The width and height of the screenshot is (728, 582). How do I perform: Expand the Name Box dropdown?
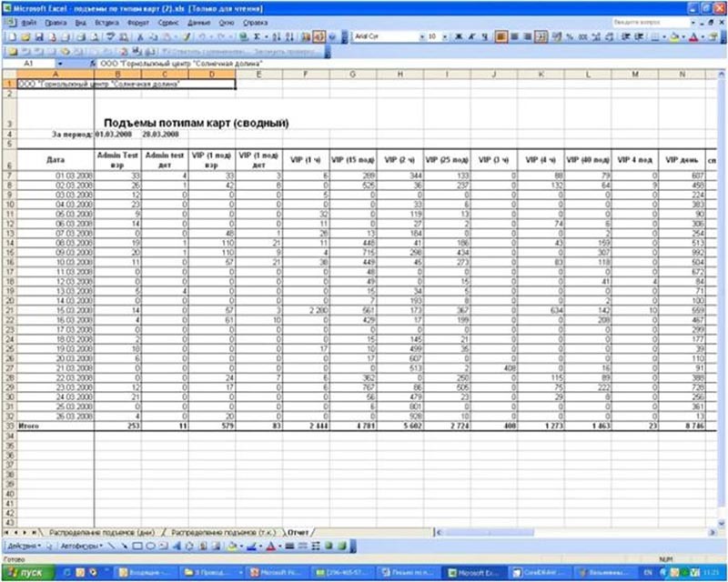[59, 65]
